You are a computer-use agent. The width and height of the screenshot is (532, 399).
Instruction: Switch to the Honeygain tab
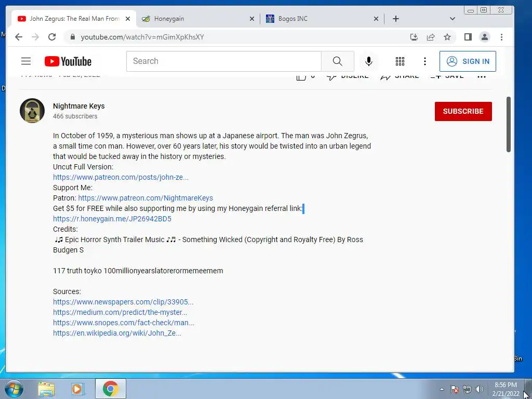[198, 19]
